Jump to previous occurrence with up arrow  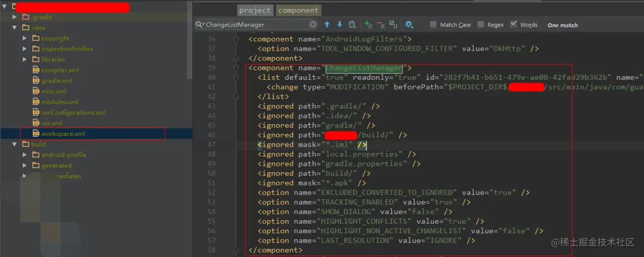tap(327, 24)
